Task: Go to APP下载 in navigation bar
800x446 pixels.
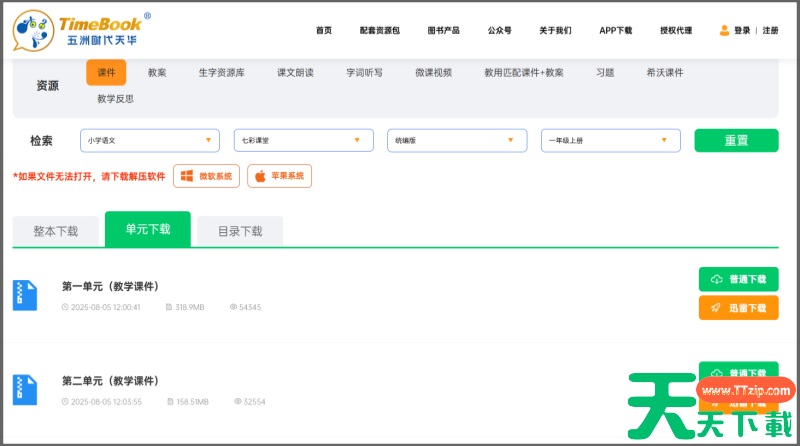Action: tap(615, 31)
